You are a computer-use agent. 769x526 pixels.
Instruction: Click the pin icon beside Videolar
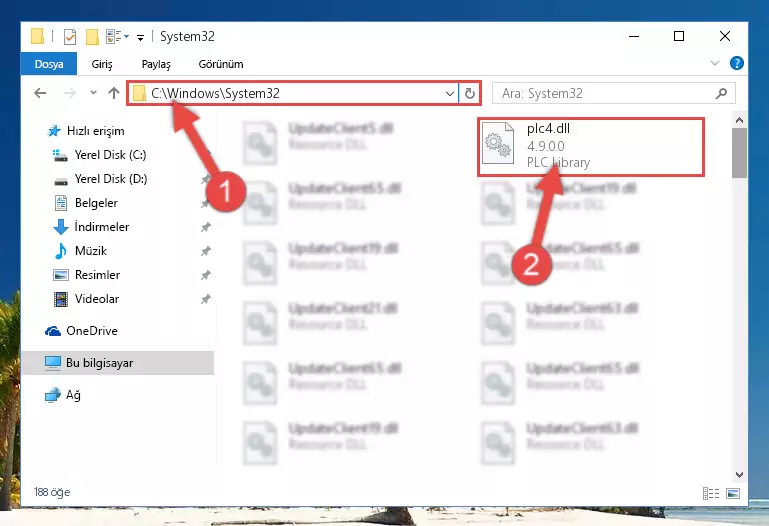click(x=205, y=299)
